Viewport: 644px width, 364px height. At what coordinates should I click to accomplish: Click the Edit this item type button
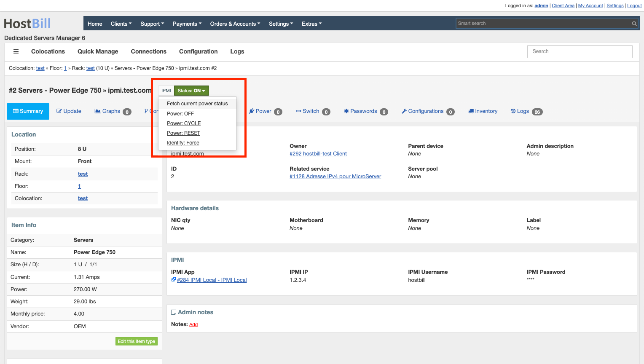[136, 341]
